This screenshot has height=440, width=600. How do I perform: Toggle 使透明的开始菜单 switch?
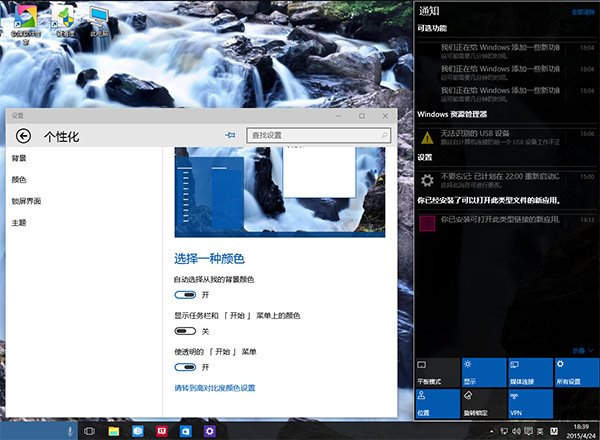tap(185, 367)
